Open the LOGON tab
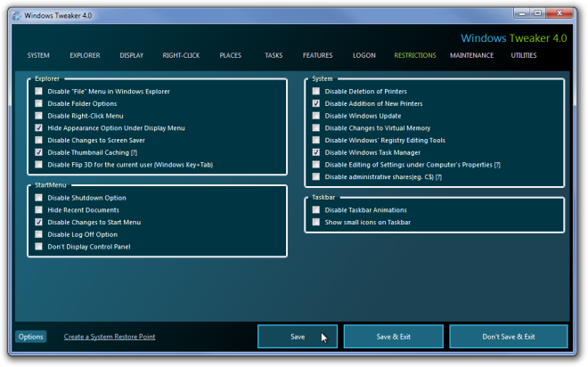This screenshot has width=588, height=367. click(x=364, y=55)
